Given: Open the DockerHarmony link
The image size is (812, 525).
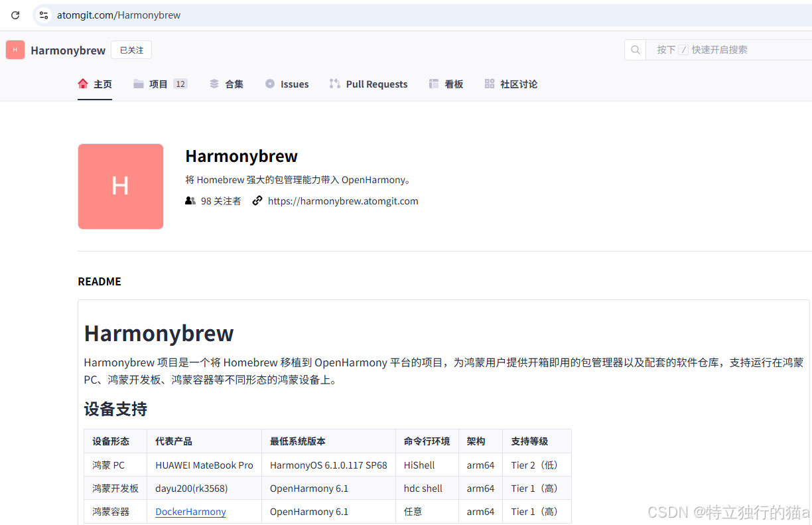Looking at the screenshot, I should (190, 512).
